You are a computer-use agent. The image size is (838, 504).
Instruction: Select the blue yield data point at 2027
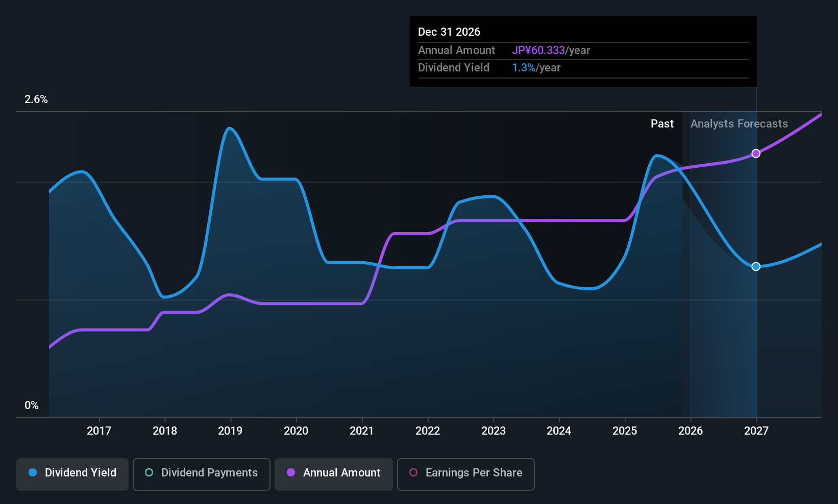pyautogui.click(x=756, y=266)
